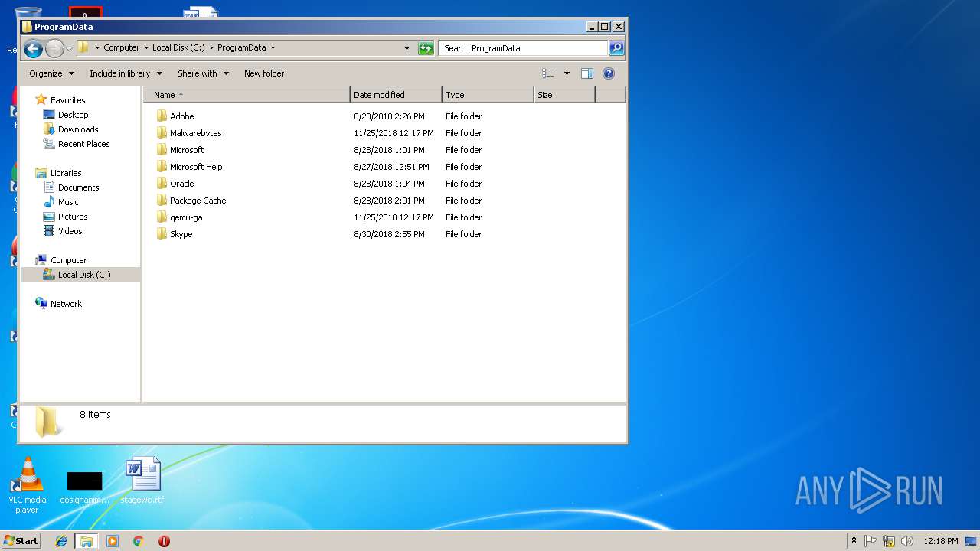This screenshot has height=551, width=980.
Task: Open Desktop under Favorites
Action: coord(73,115)
